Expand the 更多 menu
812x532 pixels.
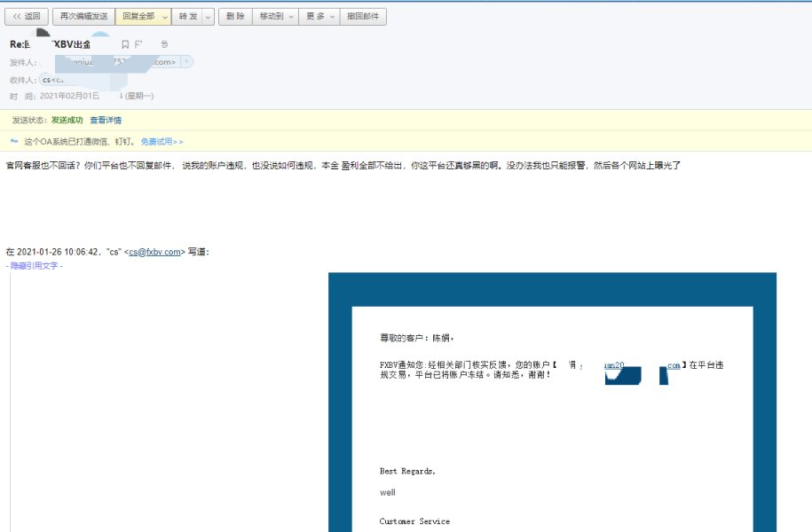319,17
